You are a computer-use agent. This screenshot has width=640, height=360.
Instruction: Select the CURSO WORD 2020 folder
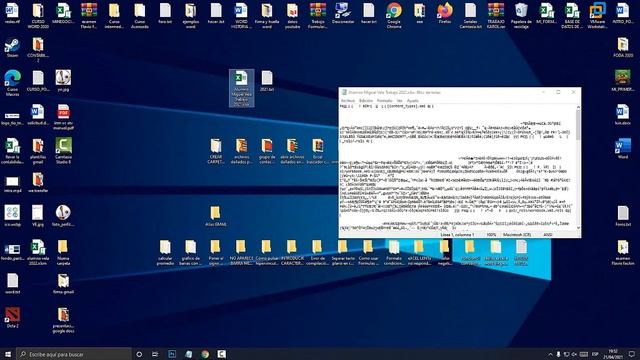38,16
